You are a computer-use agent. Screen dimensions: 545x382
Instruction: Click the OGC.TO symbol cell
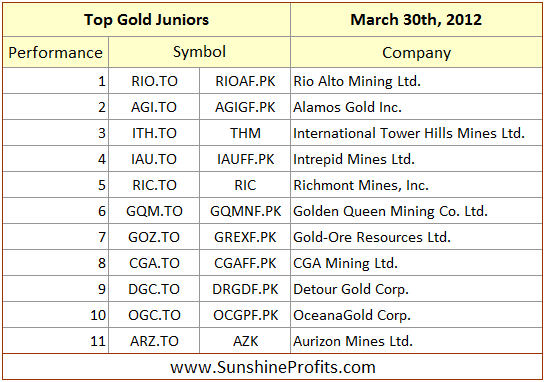(x=154, y=315)
